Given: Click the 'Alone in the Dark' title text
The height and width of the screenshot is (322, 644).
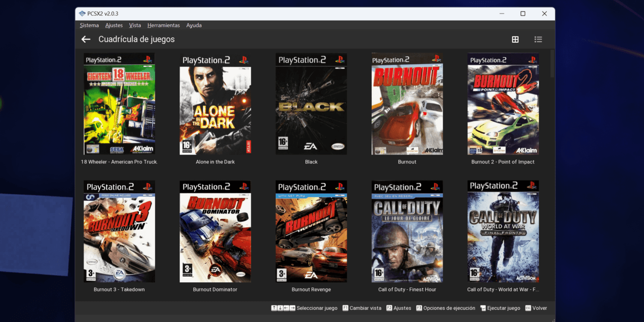Looking at the screenshot, I should [x=215, y=162].
